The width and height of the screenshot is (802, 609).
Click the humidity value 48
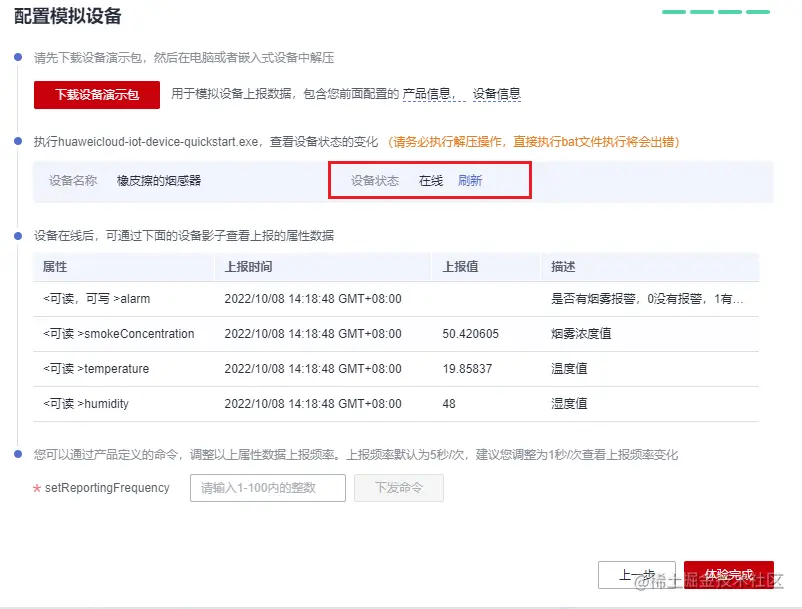(449, 404)
